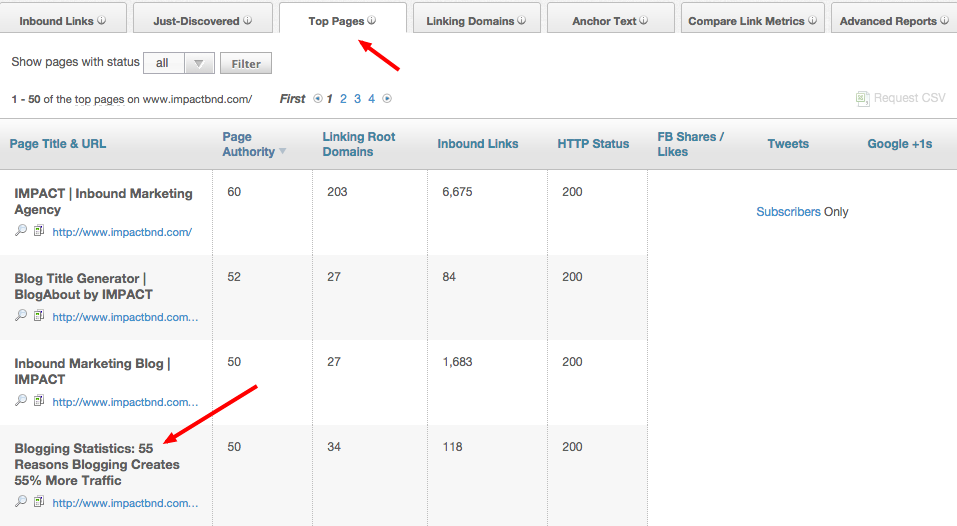Screen dimensions: 957x526
Task: Switch to the Linking Domains tab
Action: (477, 18)
